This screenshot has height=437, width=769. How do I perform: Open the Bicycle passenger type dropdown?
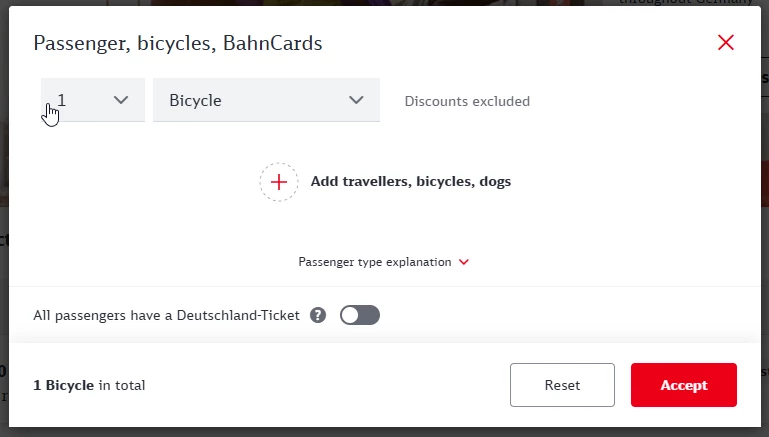pos(266,100)
